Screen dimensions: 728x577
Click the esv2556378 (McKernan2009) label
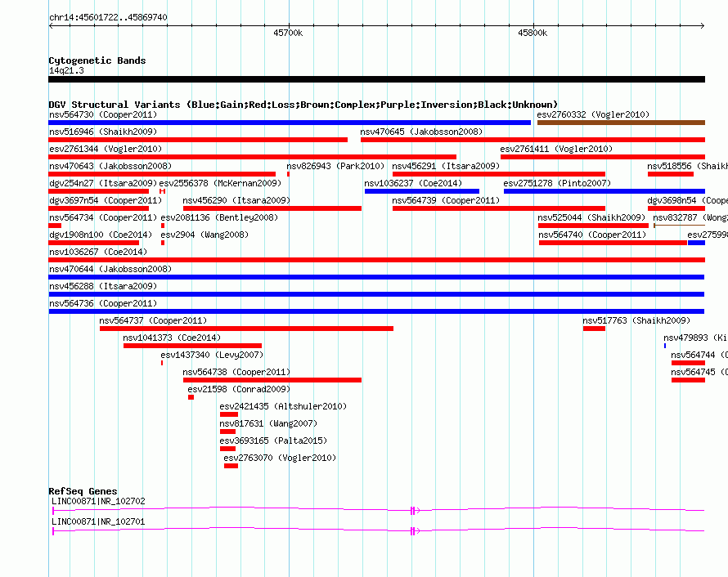click(x=220, y=183)
